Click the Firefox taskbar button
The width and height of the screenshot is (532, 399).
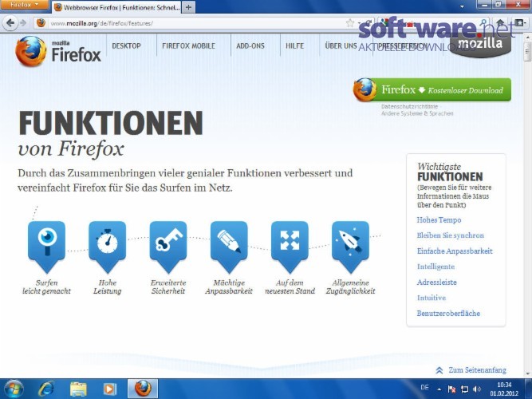click(143, 389)
